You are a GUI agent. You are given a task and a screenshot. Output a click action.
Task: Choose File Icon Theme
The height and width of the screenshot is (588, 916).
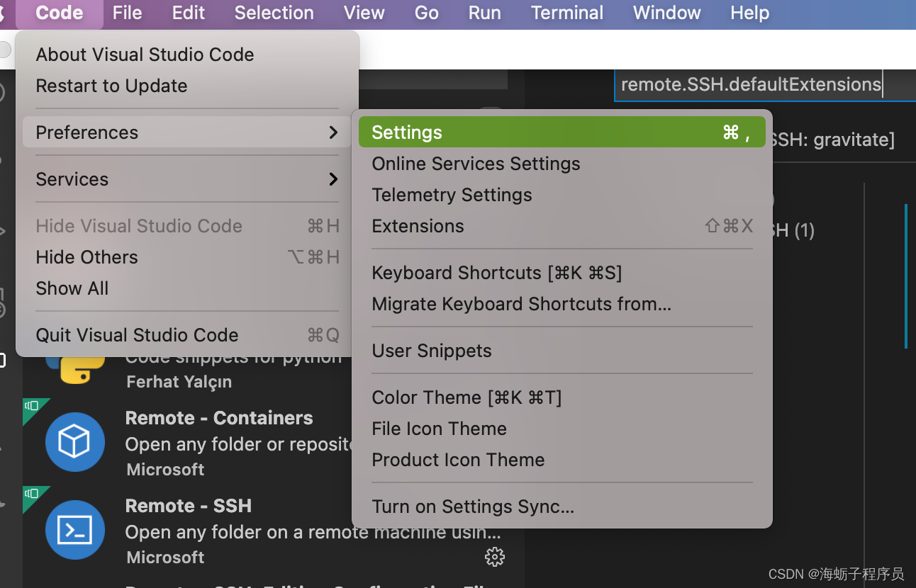[x=562, y=429]
